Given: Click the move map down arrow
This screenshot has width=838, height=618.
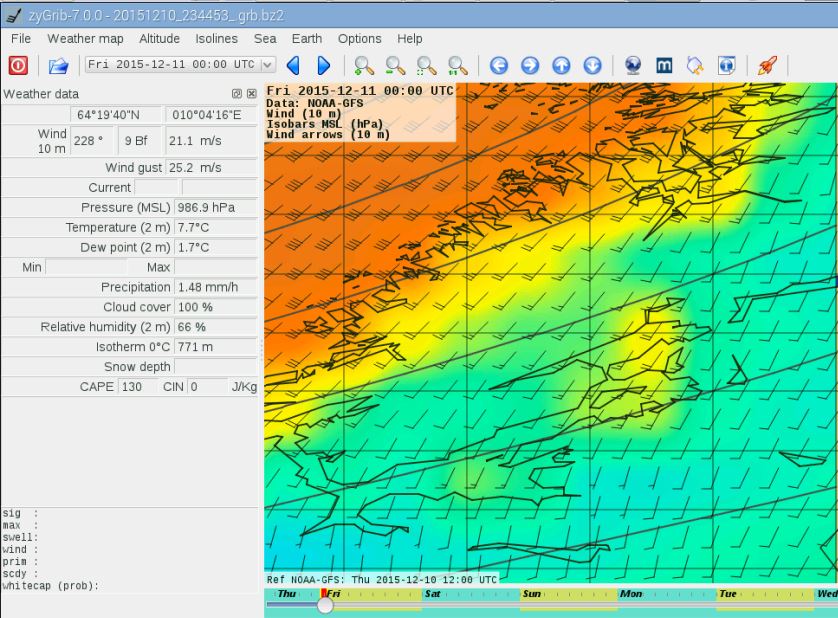Looking at the screenshot, I should 592,65.
